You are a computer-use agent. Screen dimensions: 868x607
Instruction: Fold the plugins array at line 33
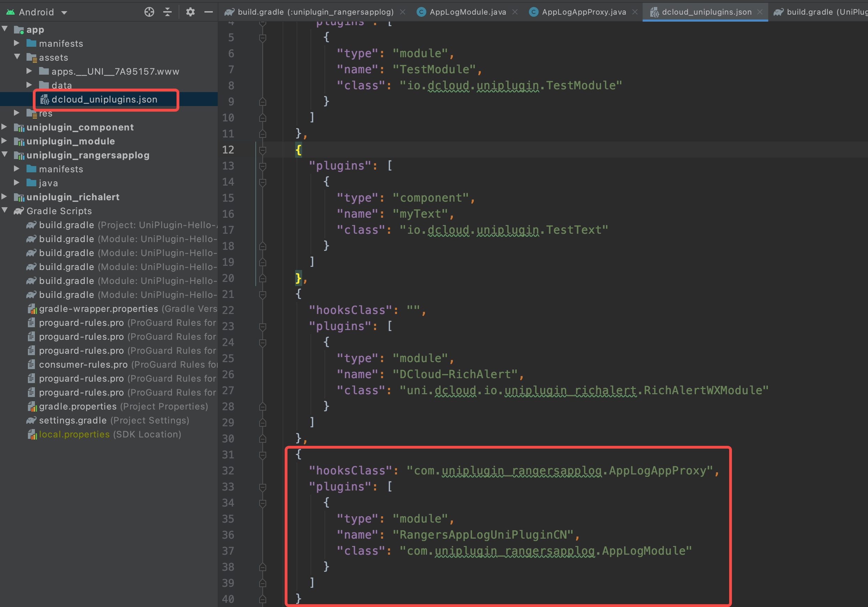pos(263,487)
